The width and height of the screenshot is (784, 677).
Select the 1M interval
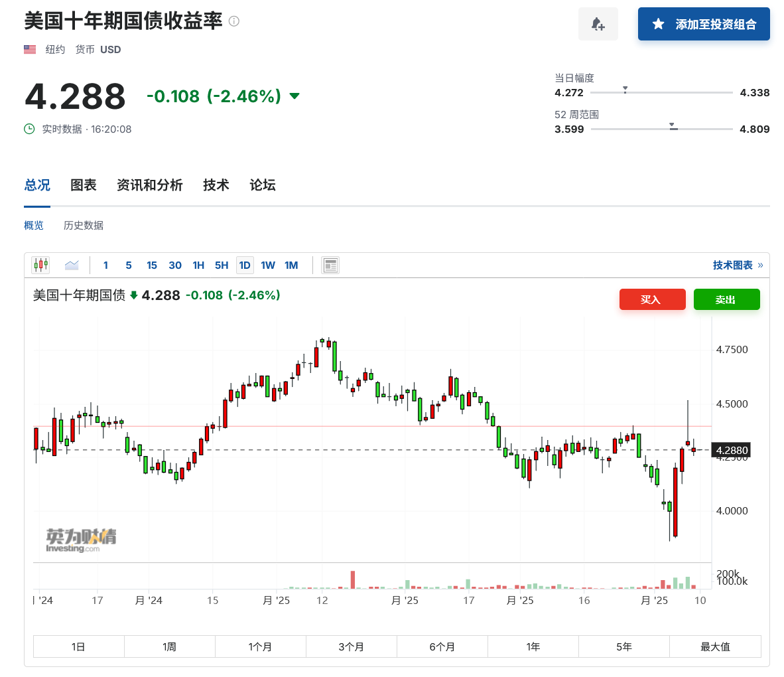tap(291, 265)
